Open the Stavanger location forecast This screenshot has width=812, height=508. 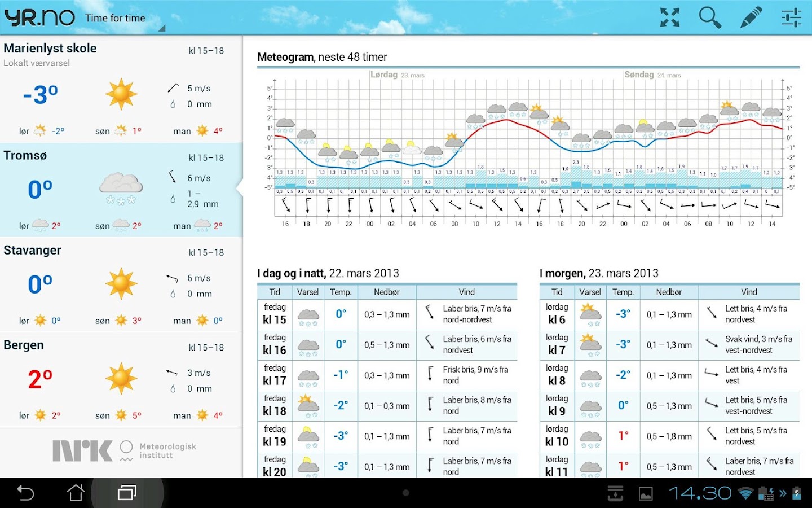pos(121,284)
